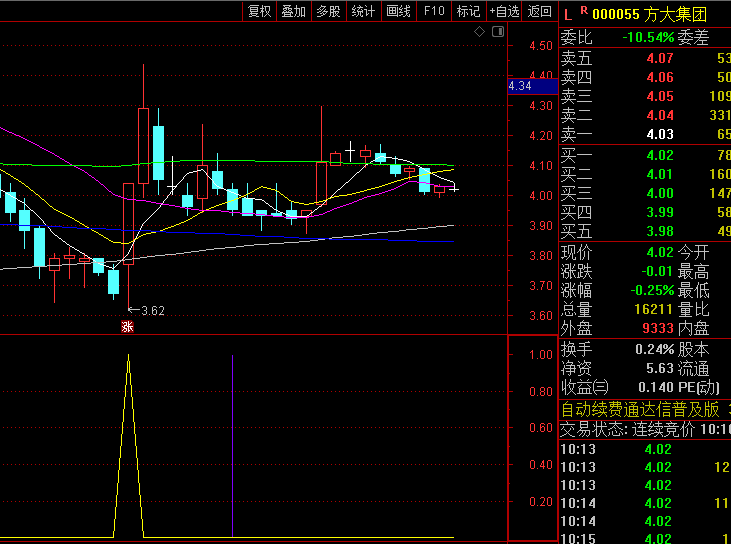Click the 3.62 low price annotation
Image resolution: width=731 pixels, height=544 pixels.
(x=146, y=310)
